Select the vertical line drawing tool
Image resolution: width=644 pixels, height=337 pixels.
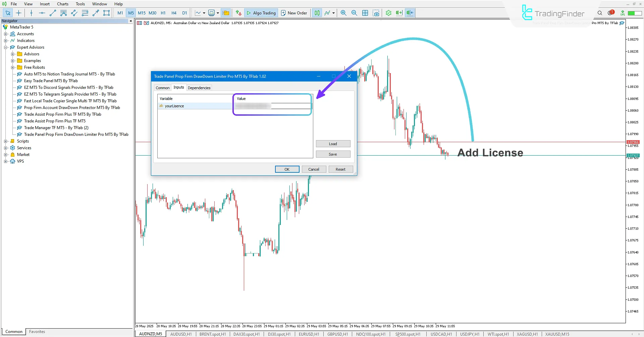coord(31,13)
